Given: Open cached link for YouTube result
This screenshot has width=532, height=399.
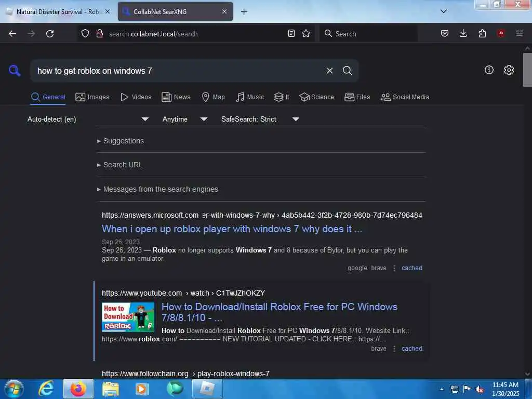Looking at the screenshot, I should [412, 349].
